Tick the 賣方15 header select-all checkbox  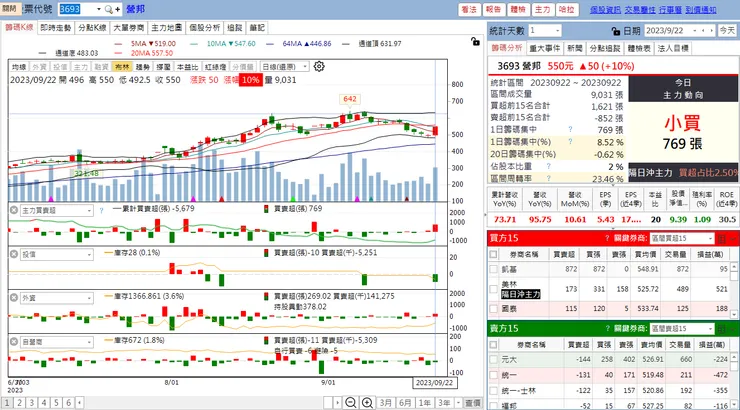click(x=494, y=344)
